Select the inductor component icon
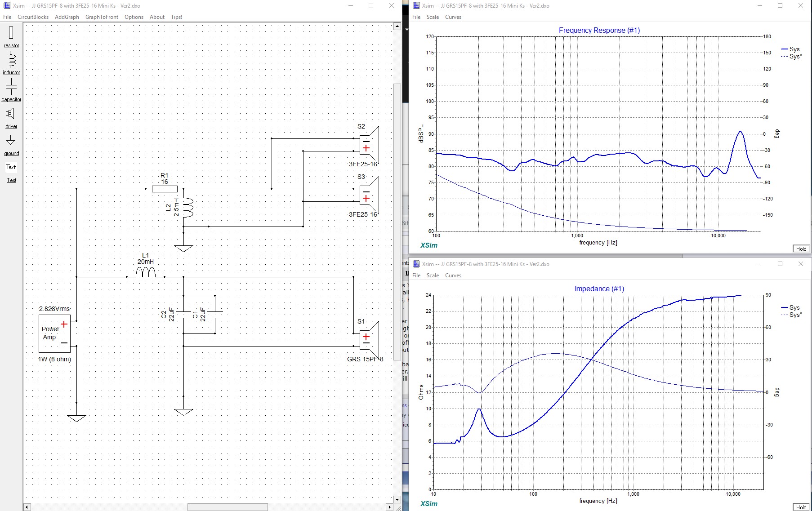 (12, 59)
